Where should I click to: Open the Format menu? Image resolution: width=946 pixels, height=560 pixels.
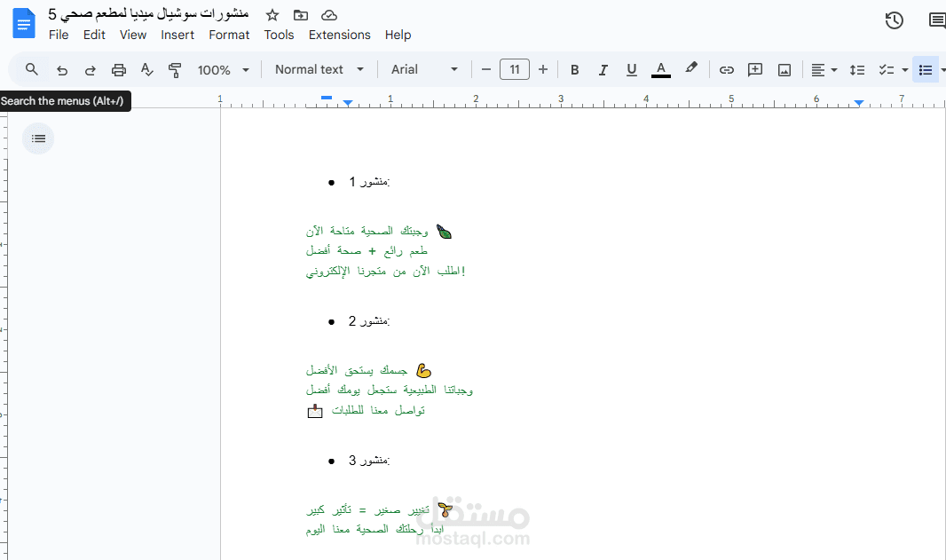[229, 35]
